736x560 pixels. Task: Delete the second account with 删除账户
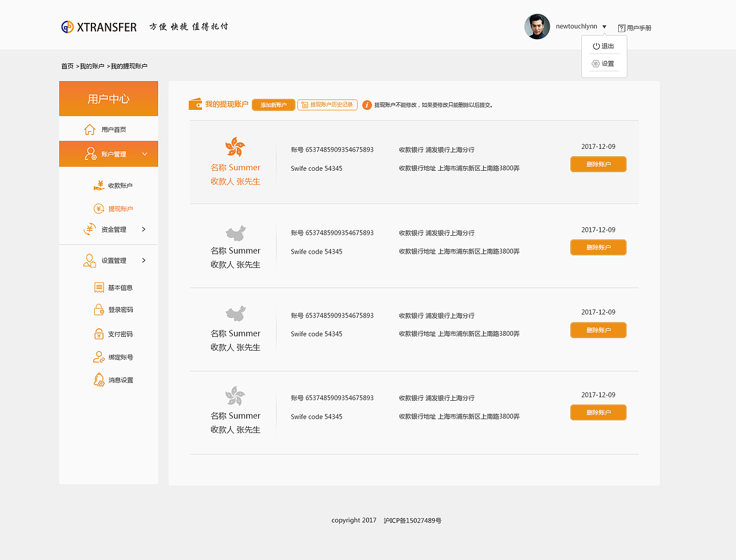point(598,248)
